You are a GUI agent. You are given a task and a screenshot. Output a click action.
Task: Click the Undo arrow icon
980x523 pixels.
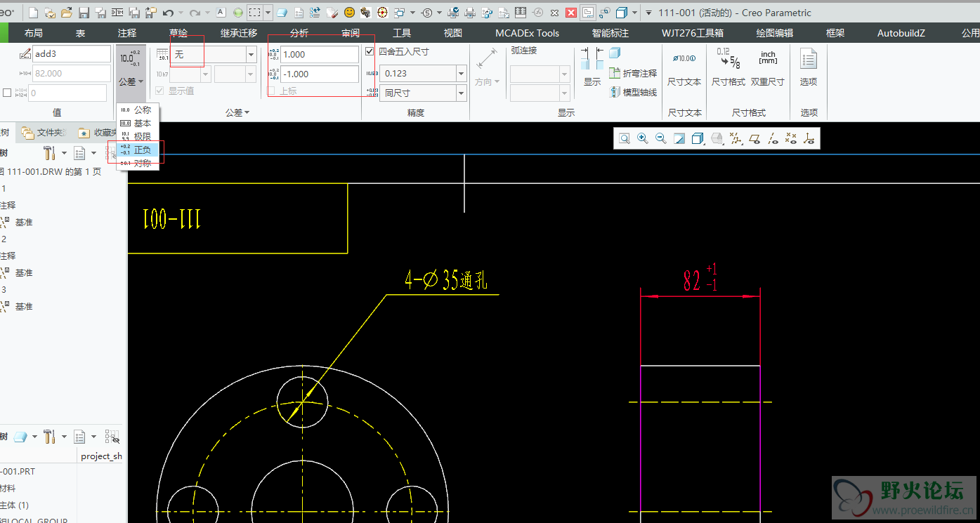pos(168,13)
